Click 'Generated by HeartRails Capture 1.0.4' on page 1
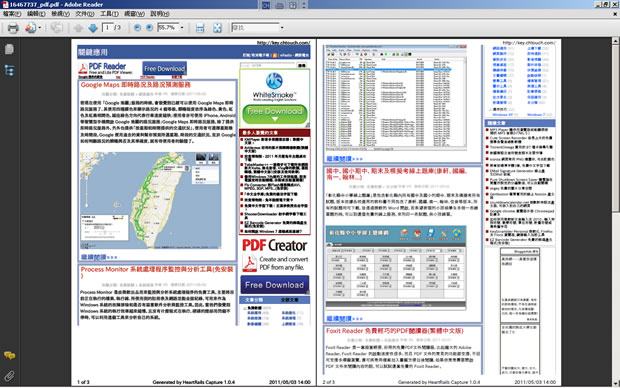This screenshot has height=388, width=620. (194, 382)
